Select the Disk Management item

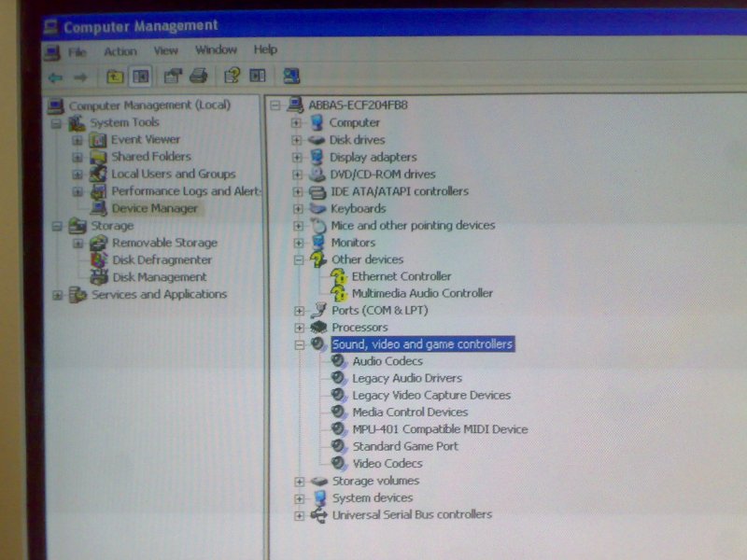click(x=160, y=277)
